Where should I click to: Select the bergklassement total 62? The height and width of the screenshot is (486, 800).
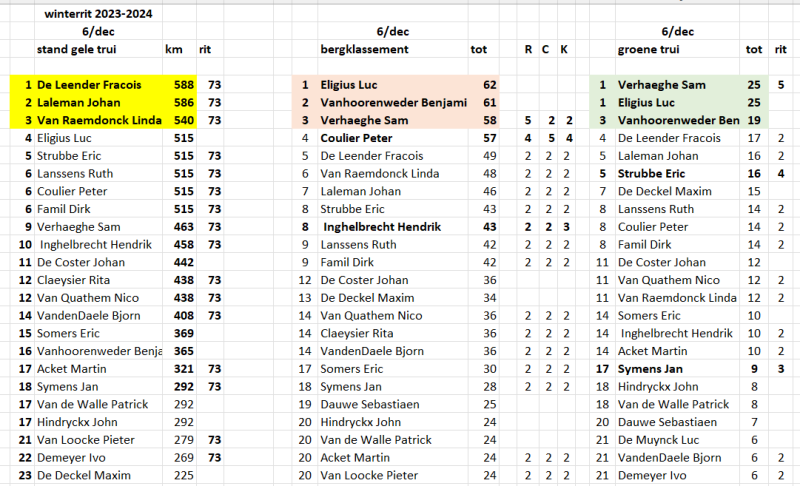pos(489,86)
